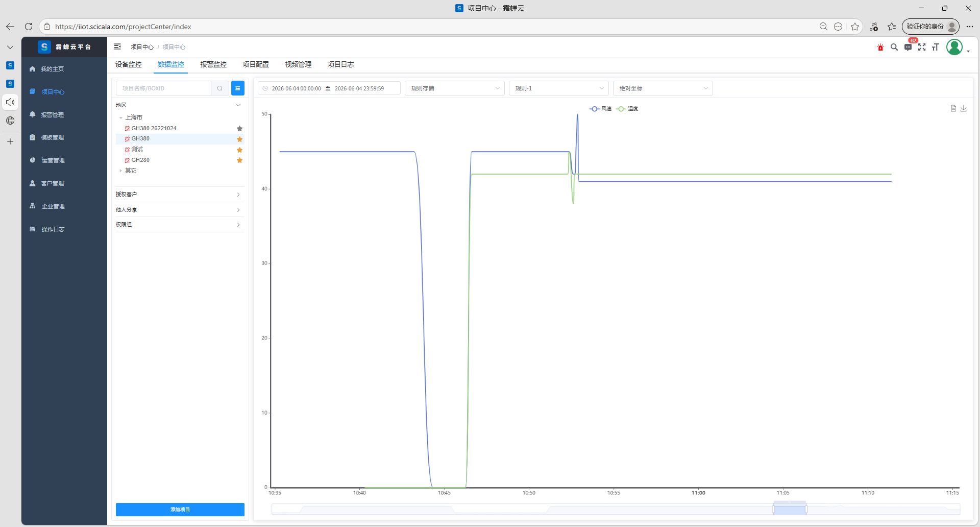
Task: Switch to 项目配置 tab
Action: [x=256, y=64]
